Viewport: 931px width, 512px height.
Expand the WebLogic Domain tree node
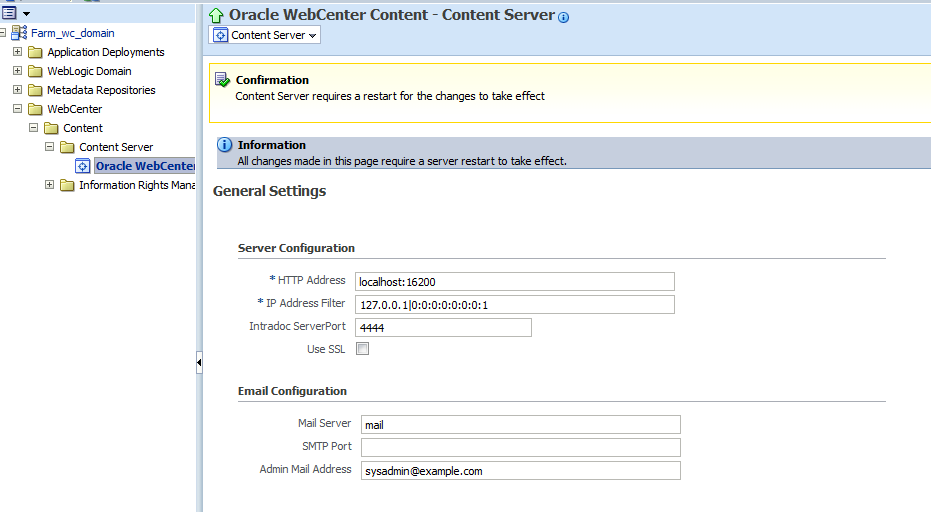pos(17,71)
